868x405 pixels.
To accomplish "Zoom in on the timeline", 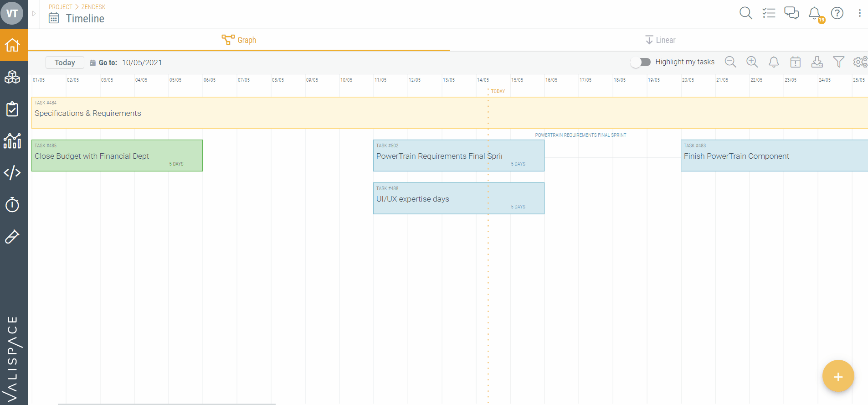I will point(752,62).
